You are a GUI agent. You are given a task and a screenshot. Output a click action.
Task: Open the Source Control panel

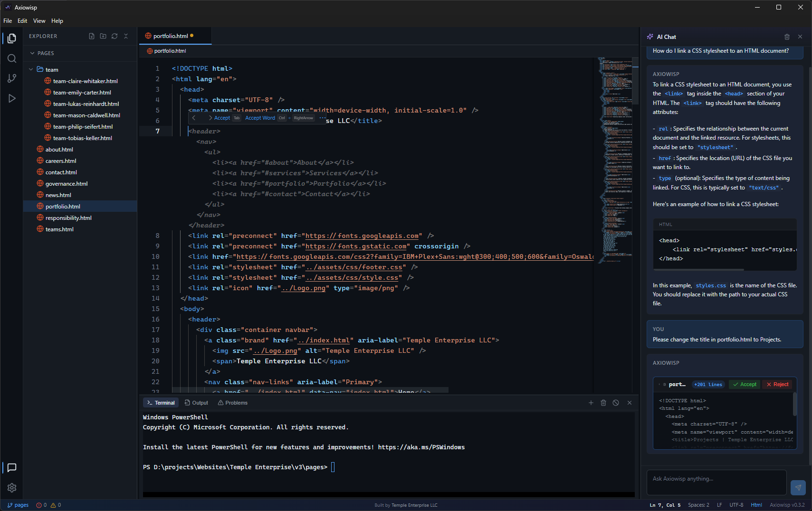[x=12, y=78]
